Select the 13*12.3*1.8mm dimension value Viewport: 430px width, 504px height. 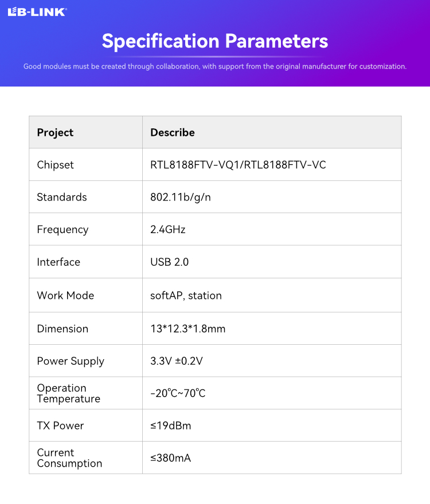tap(188, 329)
